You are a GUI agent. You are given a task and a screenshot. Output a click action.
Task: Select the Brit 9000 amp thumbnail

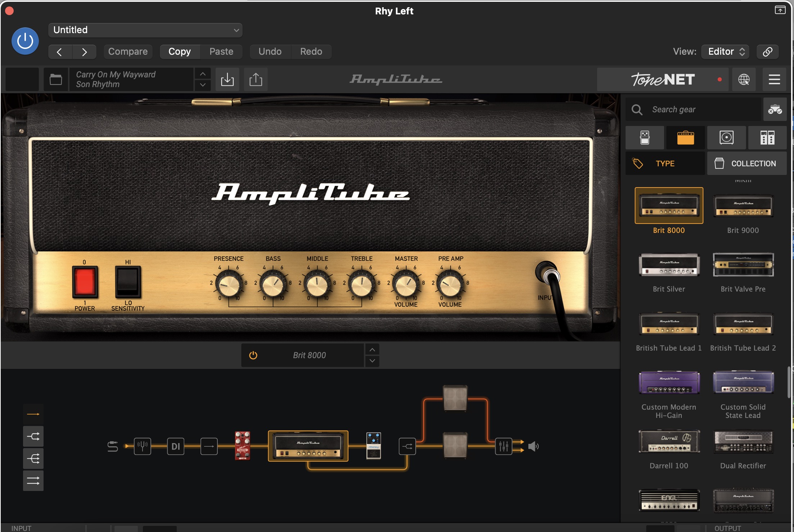[743, 206]
